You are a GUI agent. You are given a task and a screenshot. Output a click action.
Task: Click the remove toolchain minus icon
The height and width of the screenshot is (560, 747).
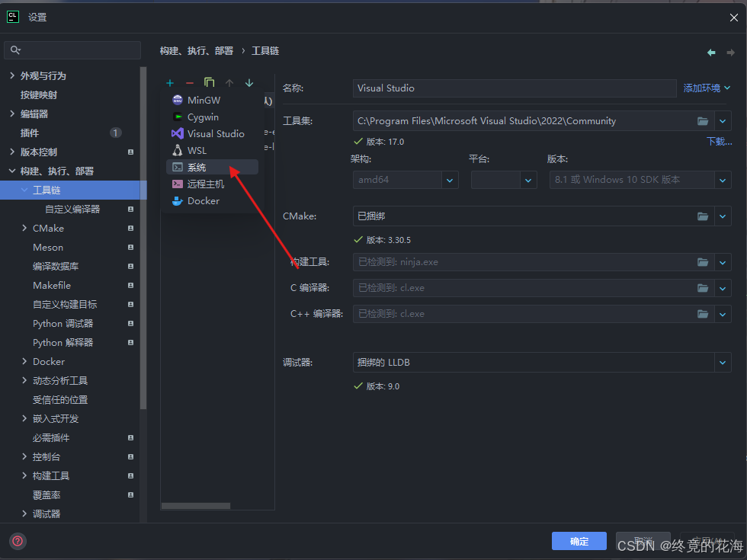tap(190, 83)
